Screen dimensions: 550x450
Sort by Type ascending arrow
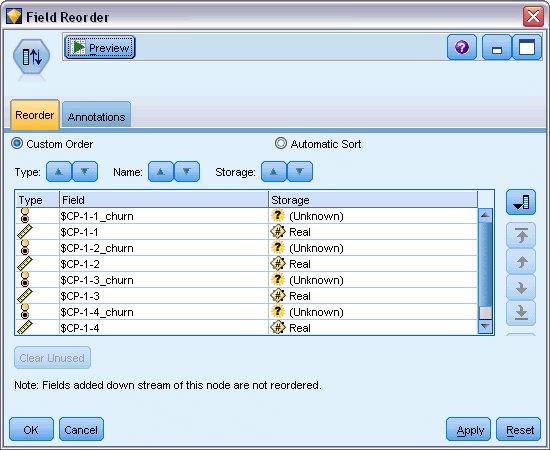59,172
